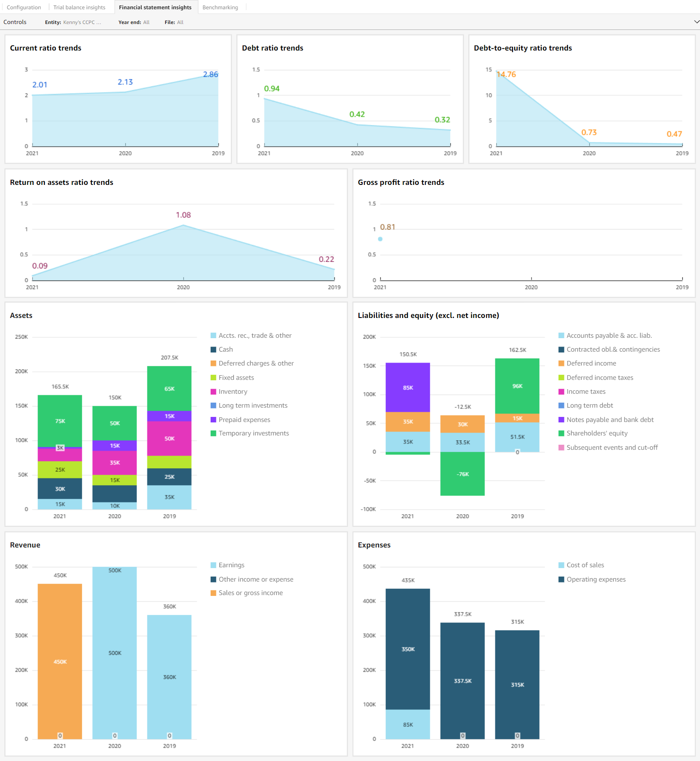Switch to Trial balance insights tab
Viewport: 700px width, 761px height.
79,7
